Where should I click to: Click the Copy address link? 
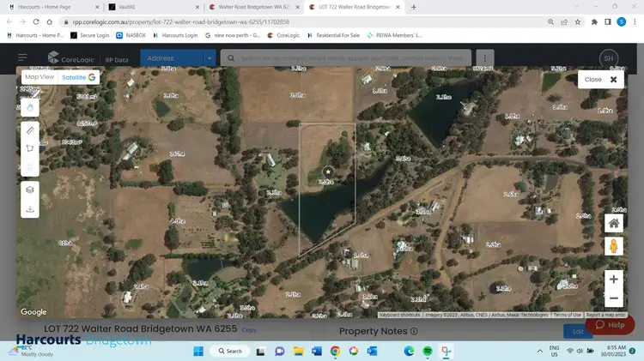click(x=249, y=330)
